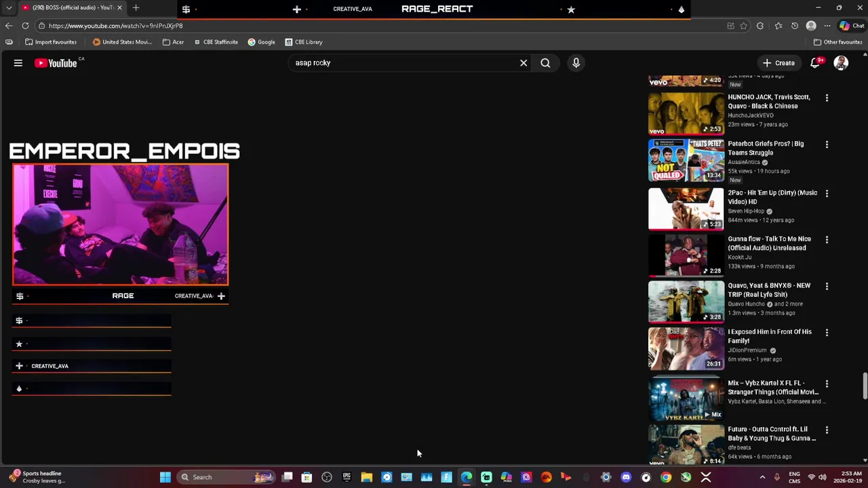The image size is (868, 488).
Task: Select the browser address bar URL
Action: (x=115, y=26)
